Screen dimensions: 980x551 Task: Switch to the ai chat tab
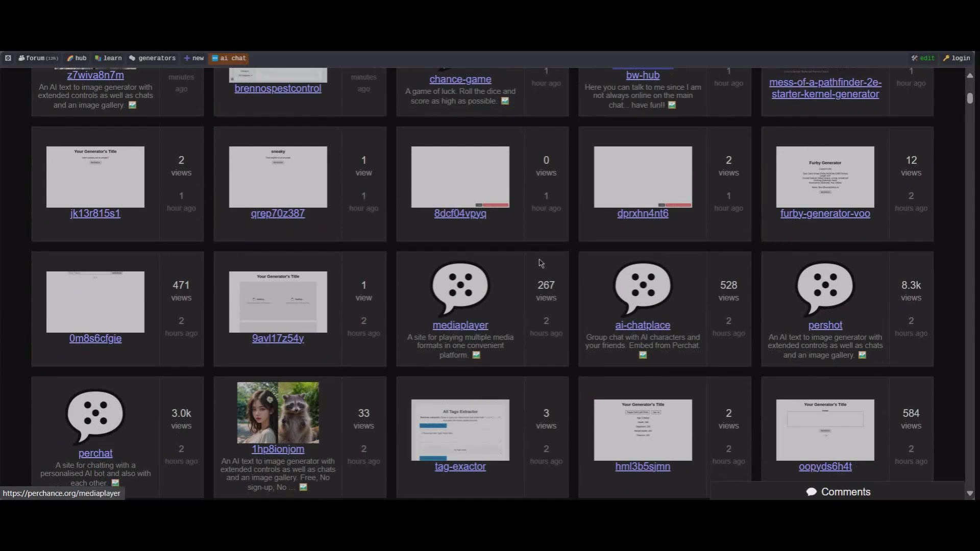tap(228, 58)
